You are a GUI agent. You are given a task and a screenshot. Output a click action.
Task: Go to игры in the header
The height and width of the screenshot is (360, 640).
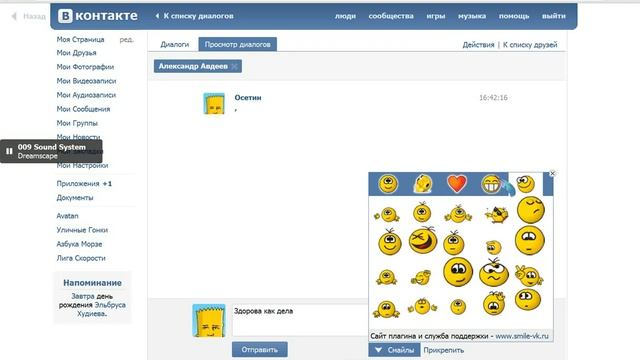tap(436, 16)
